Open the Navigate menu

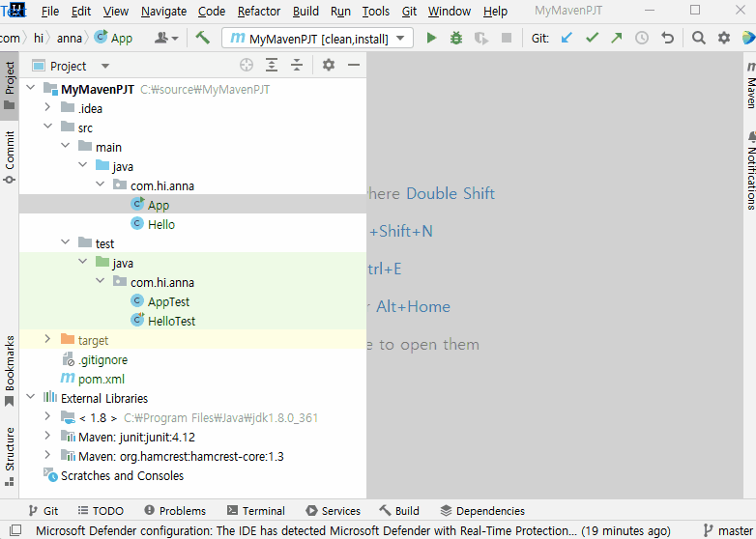point(163,11)
